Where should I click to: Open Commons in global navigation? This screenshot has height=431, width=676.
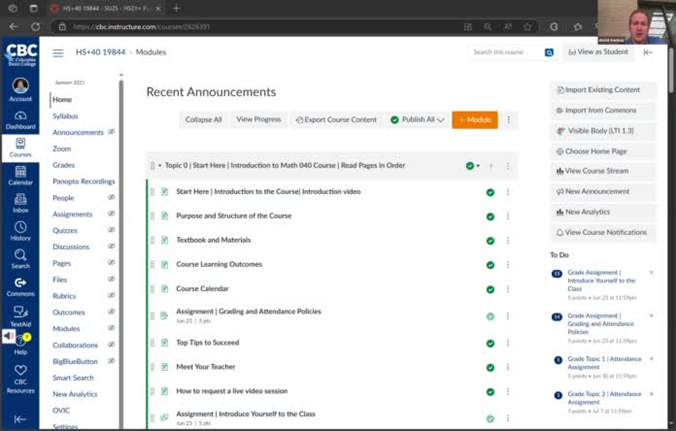(x=20, y=287)
